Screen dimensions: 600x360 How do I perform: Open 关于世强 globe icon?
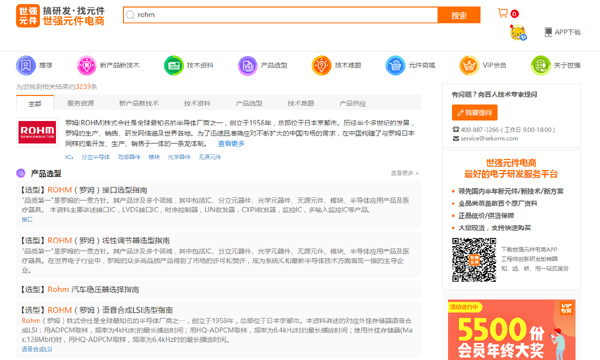point(541,65)
